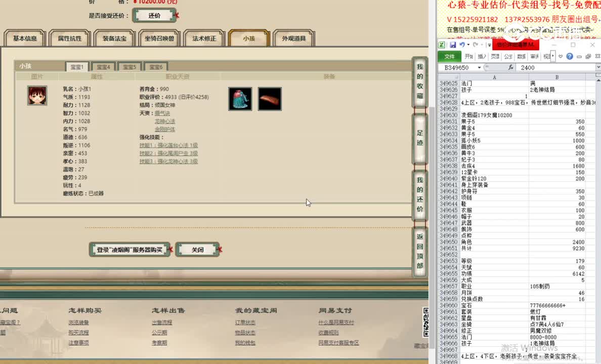Open Excel Help via the question-mark icon
Viewport: 601px width, 364px height.
point(569,56)
